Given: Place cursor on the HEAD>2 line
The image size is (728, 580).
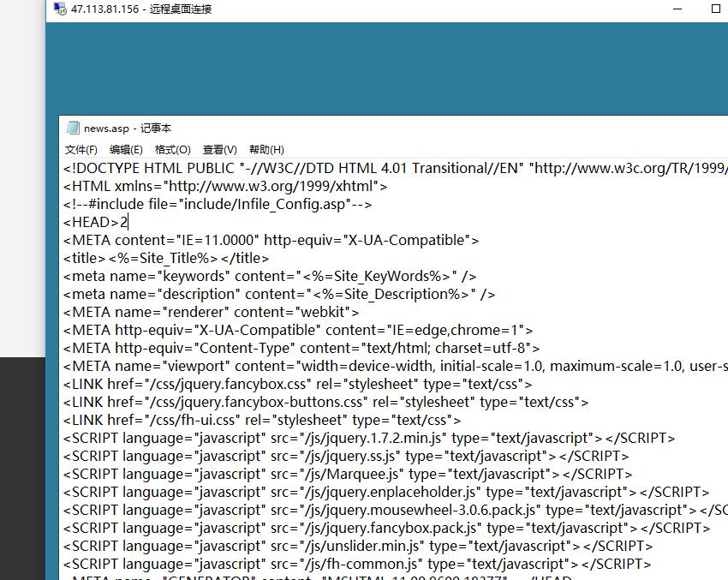Looking at the screenshot, I should pos(96,222).
